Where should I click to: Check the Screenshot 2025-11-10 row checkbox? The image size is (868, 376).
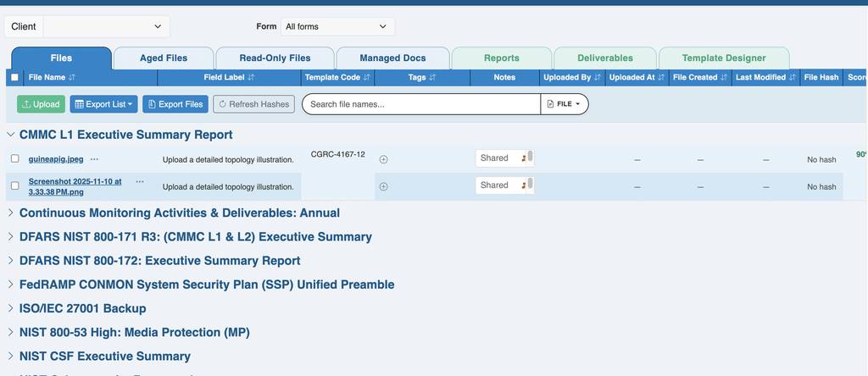[x=15, y=185]
